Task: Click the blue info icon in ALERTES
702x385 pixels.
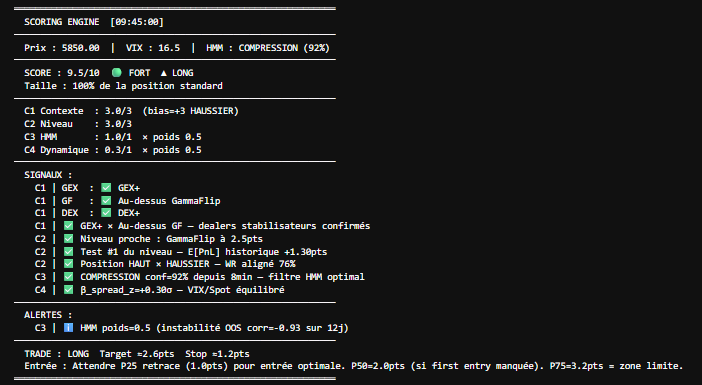Action: pos(68,328)
